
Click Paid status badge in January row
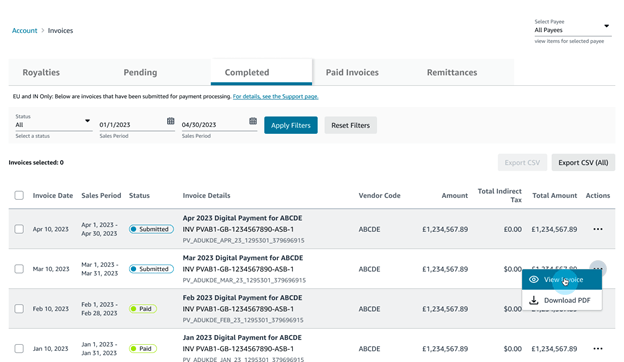pos(143,348)
